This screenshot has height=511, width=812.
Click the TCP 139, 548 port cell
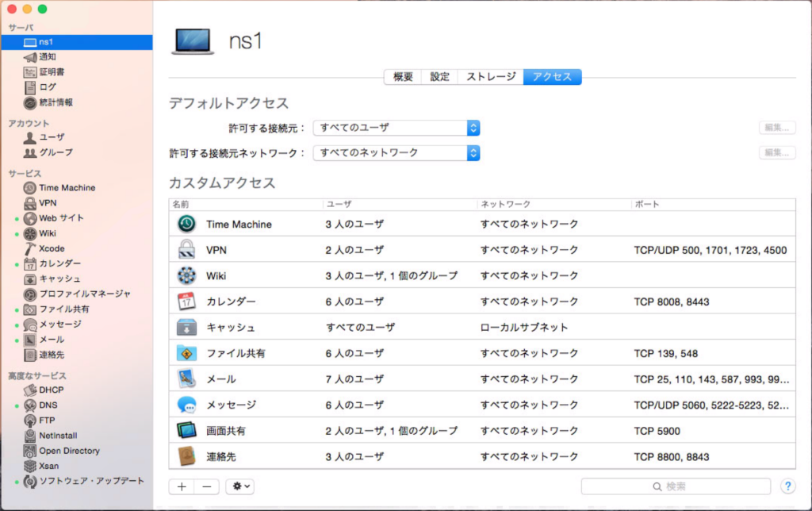tap(666, 354)
